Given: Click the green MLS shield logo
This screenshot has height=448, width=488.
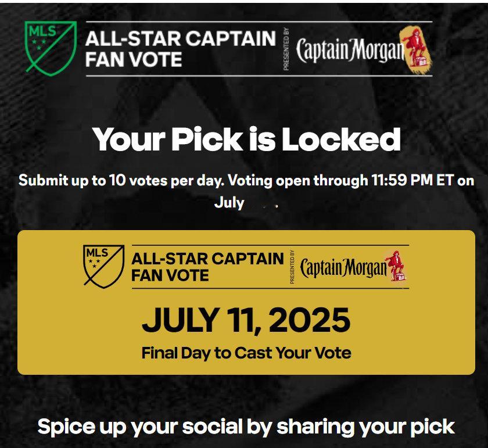Looking at the screenshot, I should (51, 48).
